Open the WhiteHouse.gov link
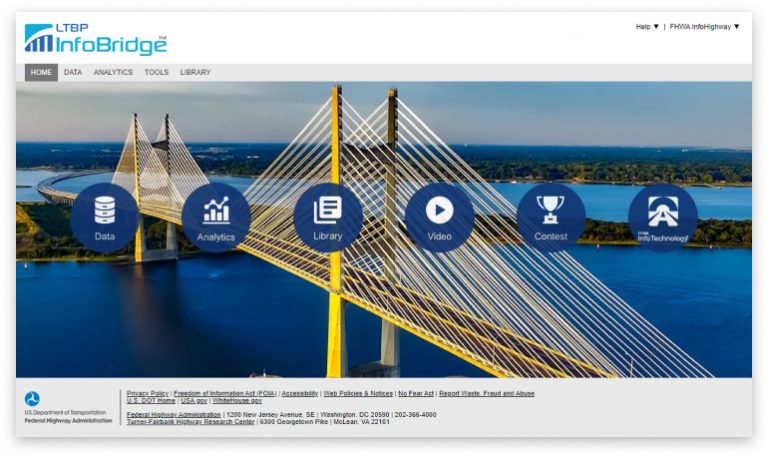The image size is (768, 457). click(x=237, y=400)
